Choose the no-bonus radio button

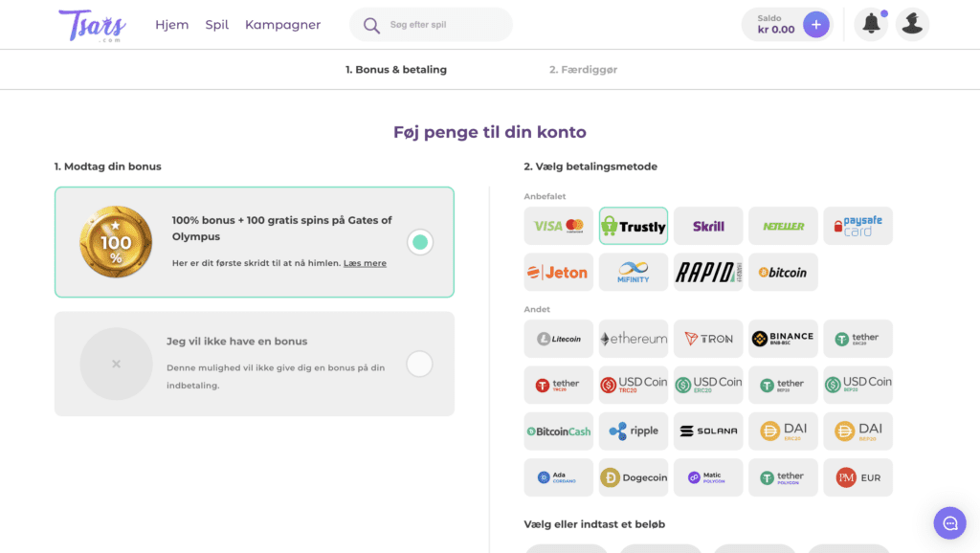click(x=419, y=364)
